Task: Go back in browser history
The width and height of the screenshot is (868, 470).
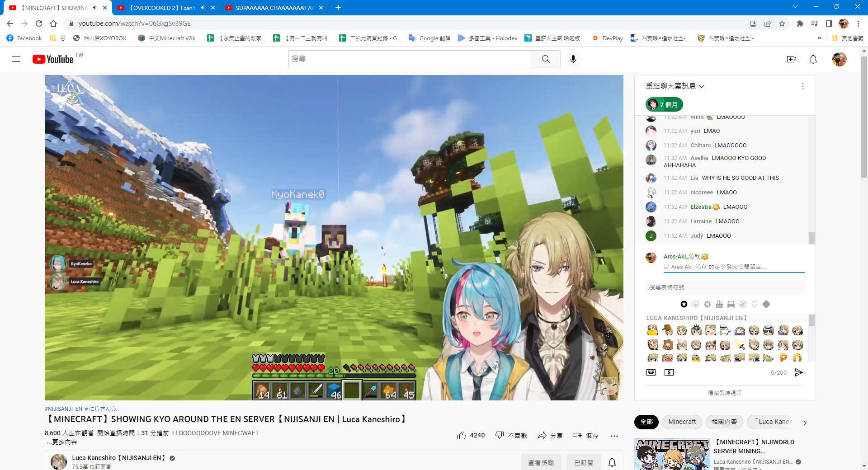Action: point(10,23)
